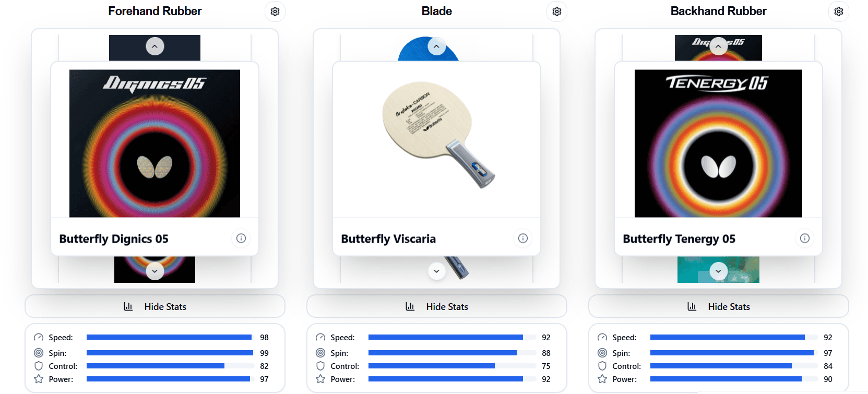
Task: Select the Butterfly Viscaria blade image
Action: point(436,139)
